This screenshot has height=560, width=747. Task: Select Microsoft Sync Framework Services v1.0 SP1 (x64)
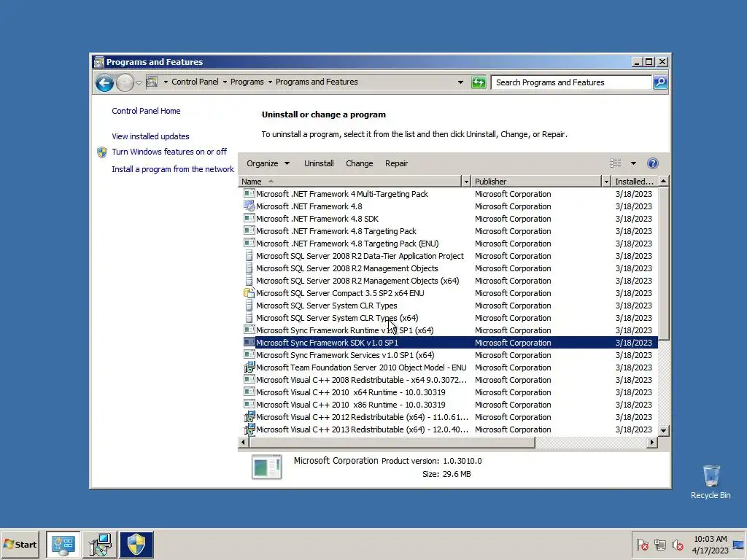pyautogui.click(x=448, y=355)
